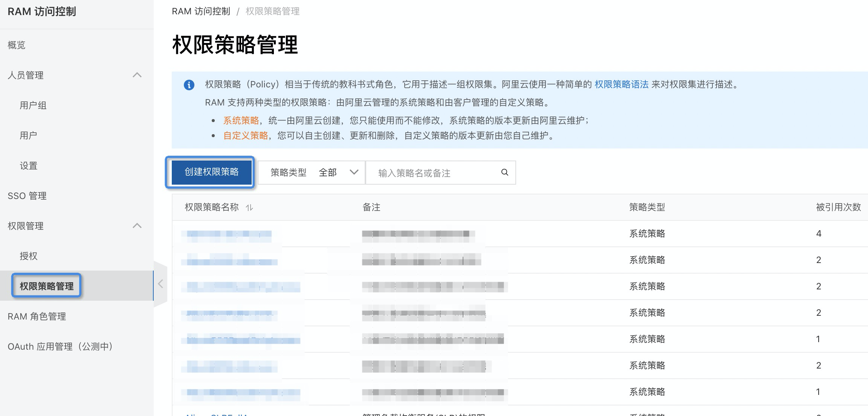Viewport: 868px width, 416px height.
Task: Go to 概览 in sidebar
Action: [17, 45]
